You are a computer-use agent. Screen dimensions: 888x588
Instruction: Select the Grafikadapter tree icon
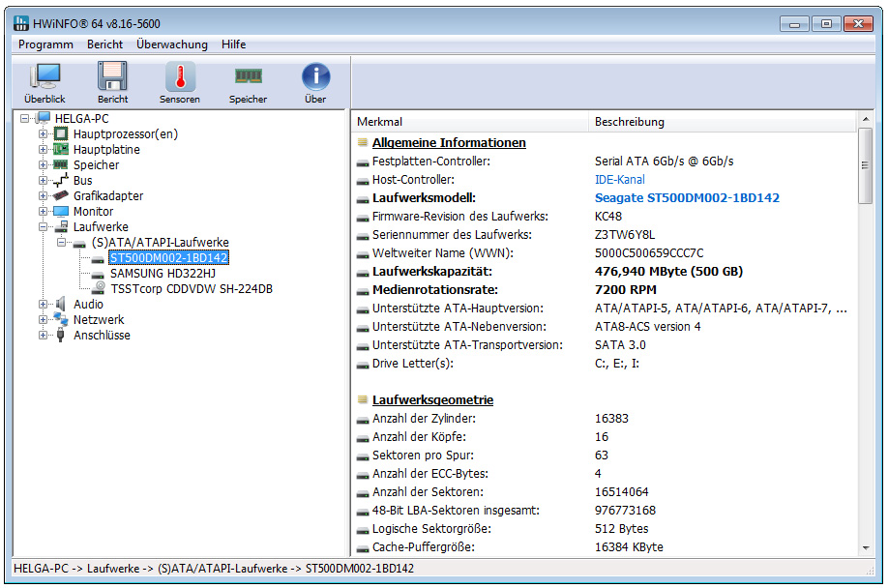[x=61, y=196]
